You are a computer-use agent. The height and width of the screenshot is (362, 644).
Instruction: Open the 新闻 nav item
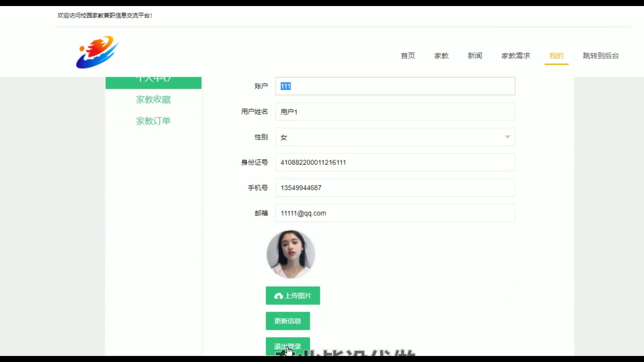click(x=475, y=56)
